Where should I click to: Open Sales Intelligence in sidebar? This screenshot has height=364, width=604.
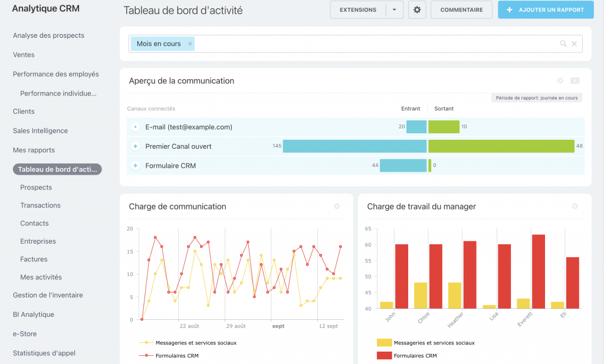click(x=40, y=131)
